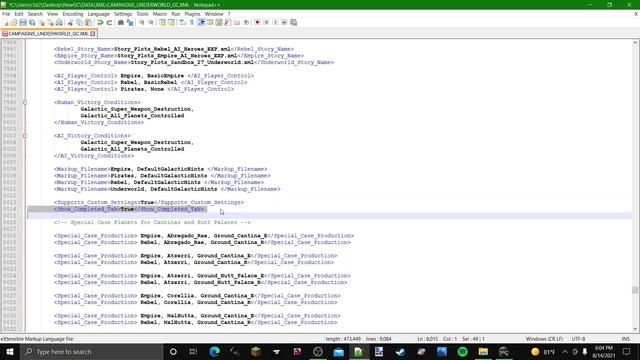The width and height of the screenshot is (640, 360).
Task: Open Steam from the taskbar
Action: pyautogui.click(x=400, y=351)
